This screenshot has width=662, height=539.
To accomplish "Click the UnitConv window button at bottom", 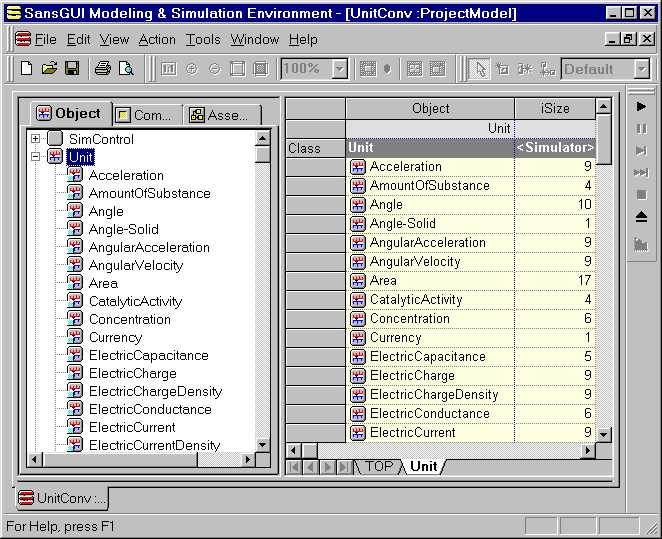I will click(63, 498).
